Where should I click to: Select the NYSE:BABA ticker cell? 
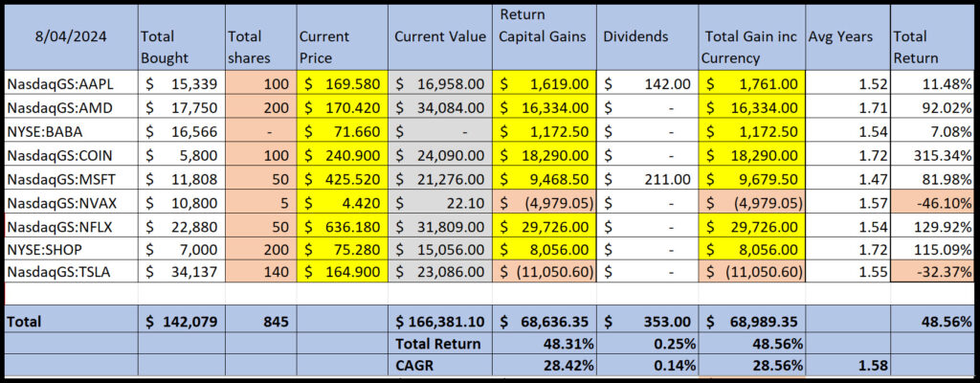tap(71, 131)
